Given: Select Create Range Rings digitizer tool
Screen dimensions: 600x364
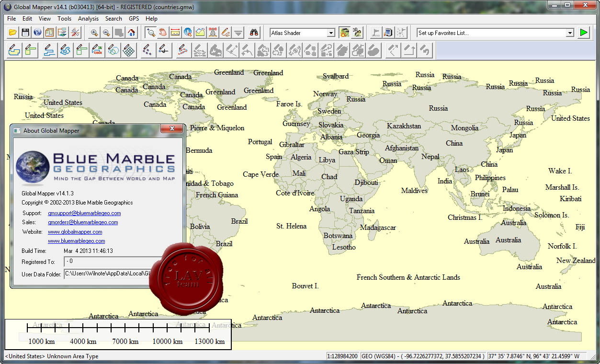Looking at the screenshot, I should coord(114,50).
